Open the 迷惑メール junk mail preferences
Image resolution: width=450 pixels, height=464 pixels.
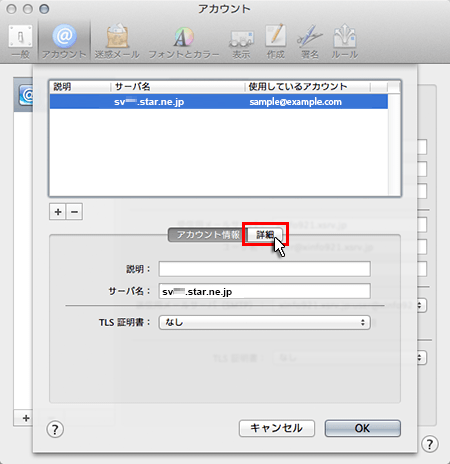click(x=117, y=41)
